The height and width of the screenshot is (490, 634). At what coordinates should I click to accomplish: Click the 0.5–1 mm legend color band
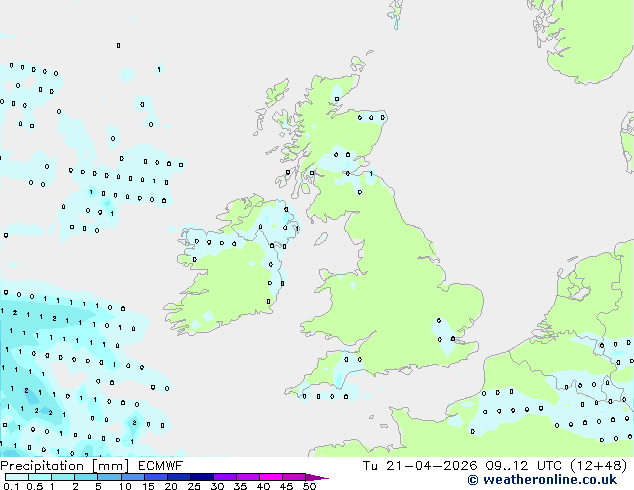point(40,477)
